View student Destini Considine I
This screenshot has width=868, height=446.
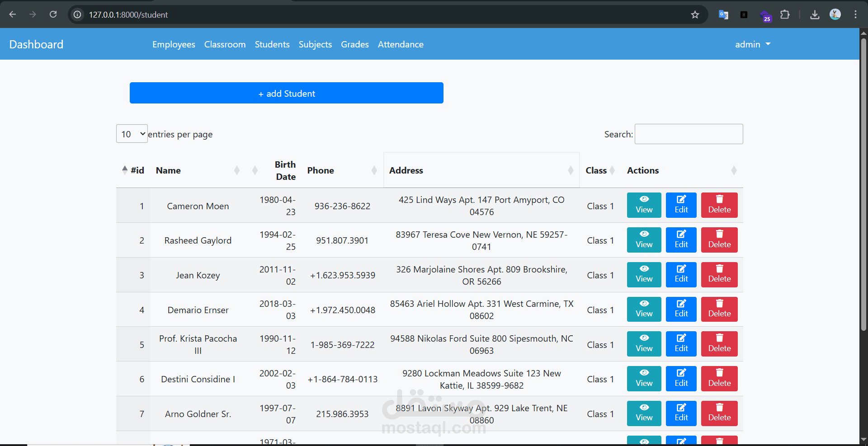point(644,379)
